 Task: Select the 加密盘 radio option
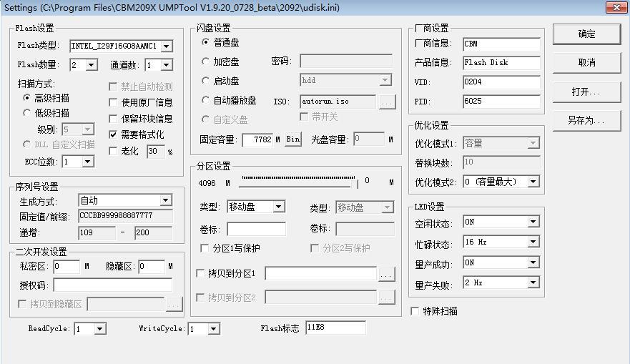coord(206,62)
